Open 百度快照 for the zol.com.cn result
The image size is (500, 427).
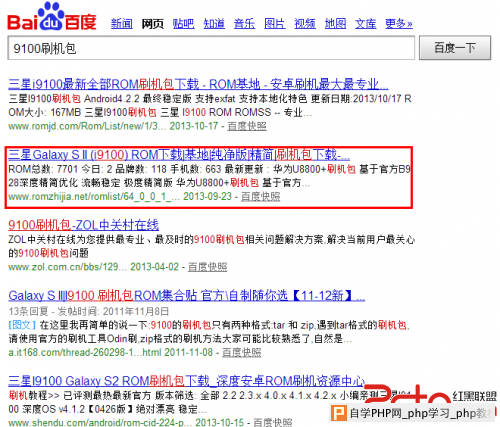[208, 267]
